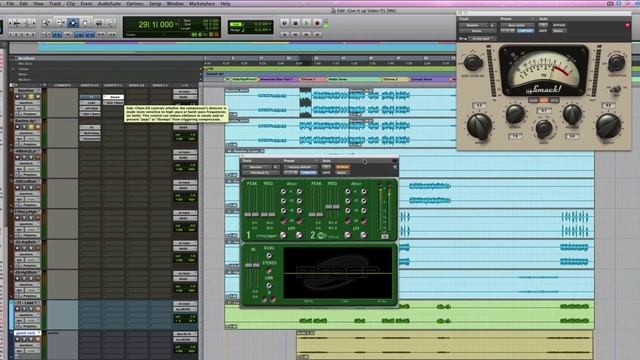Screen dimensions: 640x360
Task: Click band 2 top-right slope selector
Action: [363, 191]
